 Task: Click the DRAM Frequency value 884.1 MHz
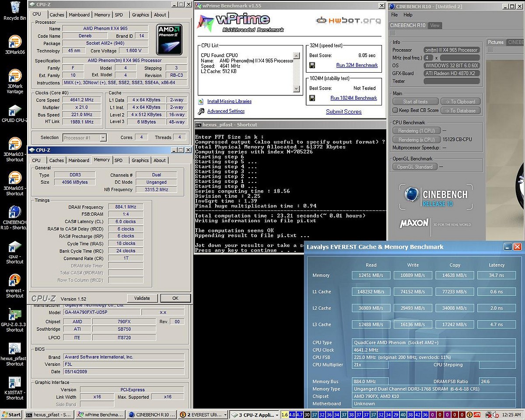(x=126, y=206)
